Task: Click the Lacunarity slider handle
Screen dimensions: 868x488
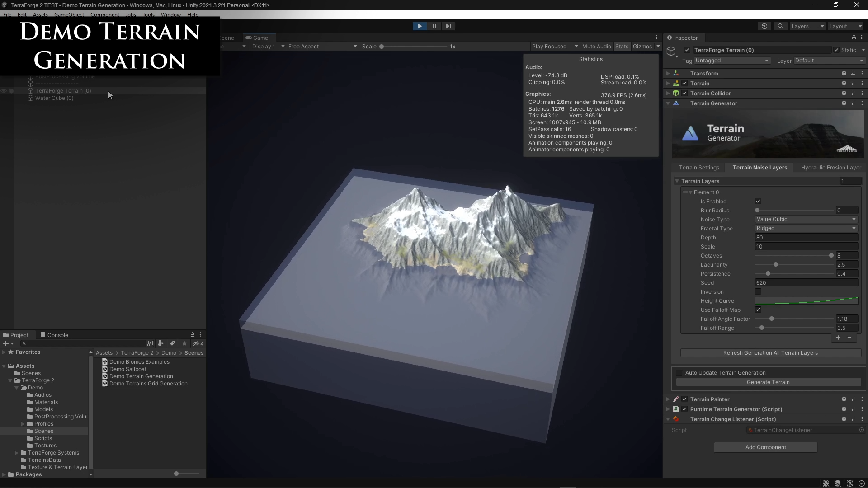Action: [776, 265]
